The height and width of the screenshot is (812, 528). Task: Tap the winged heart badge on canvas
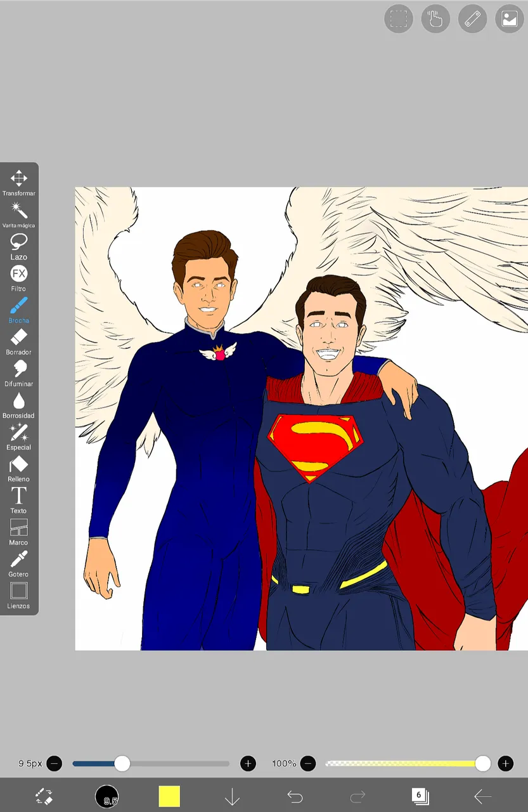pos(219,351)
